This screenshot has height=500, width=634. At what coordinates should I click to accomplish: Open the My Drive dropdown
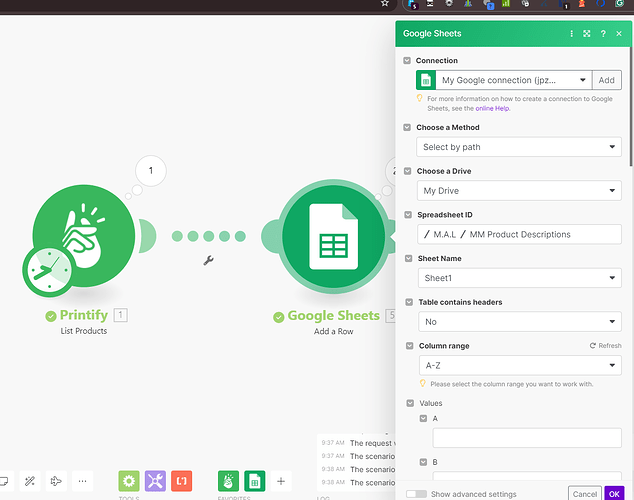[x=519, y=190]
